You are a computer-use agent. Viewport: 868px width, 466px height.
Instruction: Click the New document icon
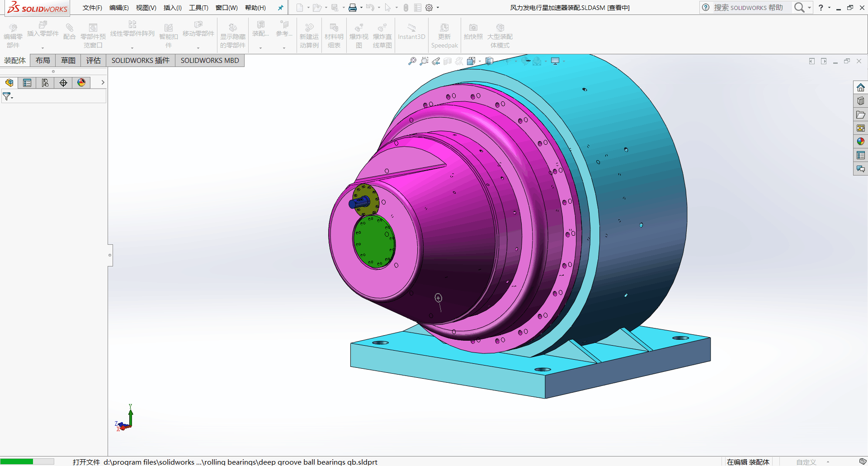coord(300,8)
